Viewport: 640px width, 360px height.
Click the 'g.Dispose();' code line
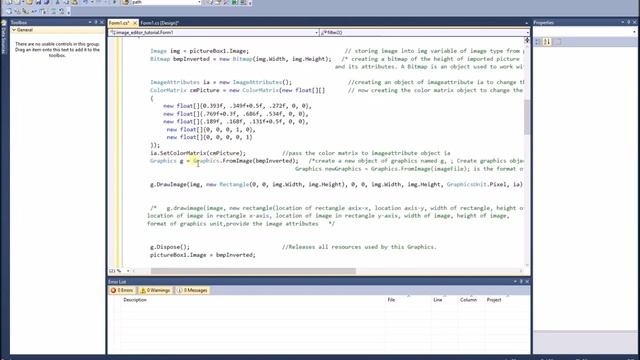(170, 247)
